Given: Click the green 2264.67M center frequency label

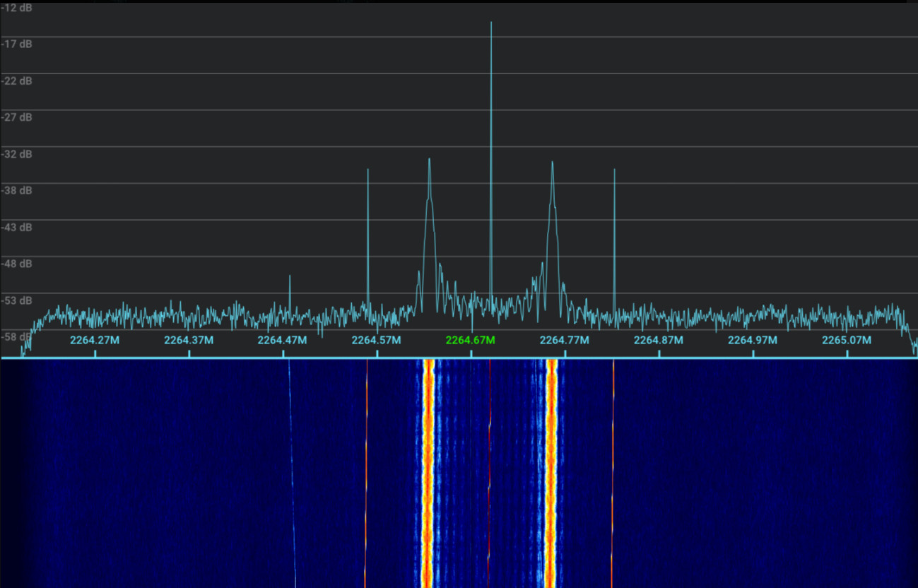Looking at the screenshot, I should coord(470,340).
